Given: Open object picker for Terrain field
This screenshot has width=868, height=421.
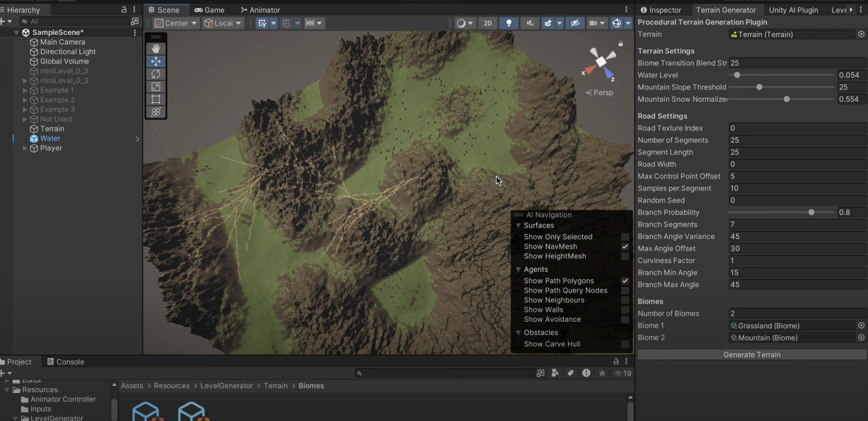Looking at the screenshot, I should [861, 34].
